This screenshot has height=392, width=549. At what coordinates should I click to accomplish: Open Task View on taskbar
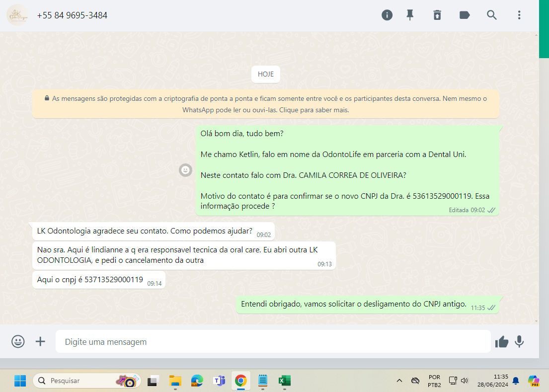coord(153,381)
